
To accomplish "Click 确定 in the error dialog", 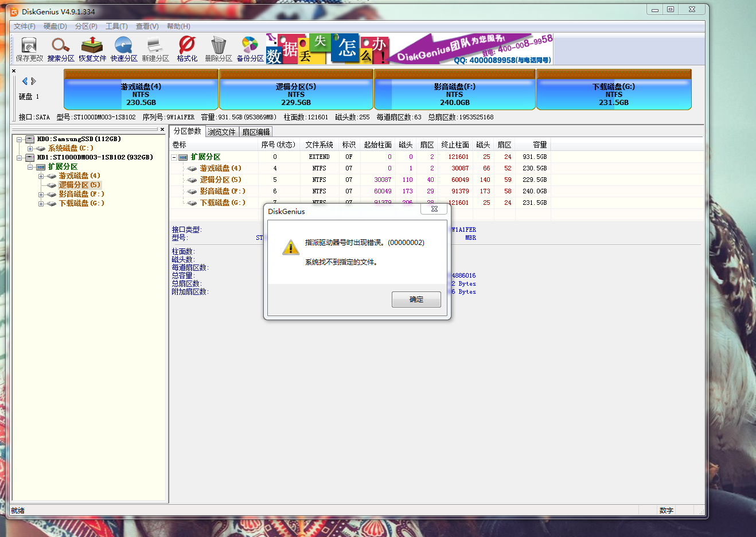I will click(416, 299).
